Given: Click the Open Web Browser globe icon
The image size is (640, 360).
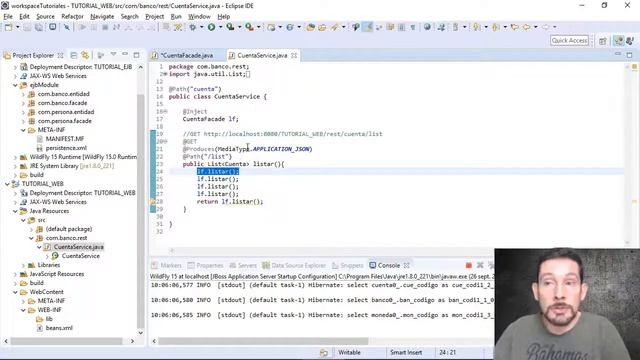Looking at the screenshot, I should [x=427, y=27].
